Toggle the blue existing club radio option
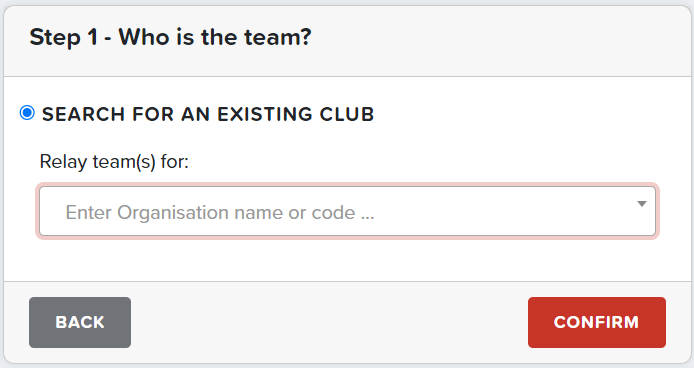 click(27, 113)
